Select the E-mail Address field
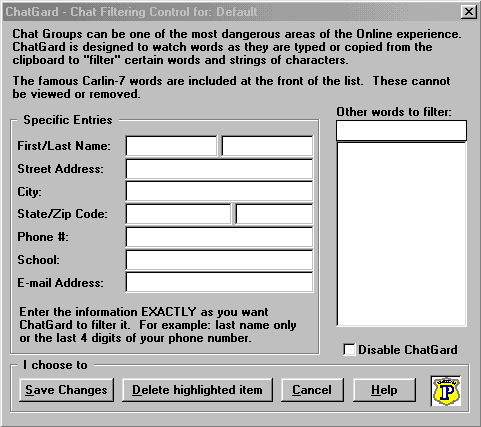 point(219,283)
